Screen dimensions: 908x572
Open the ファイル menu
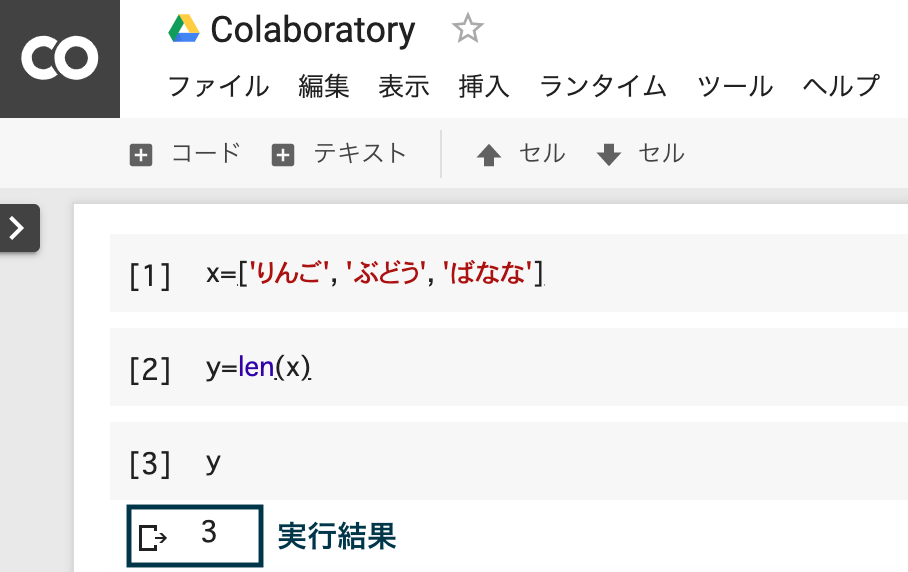tap(218, 87)
